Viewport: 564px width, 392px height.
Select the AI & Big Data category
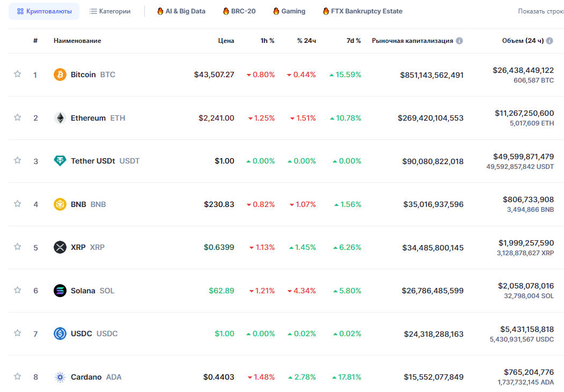[x=181, y=11]
